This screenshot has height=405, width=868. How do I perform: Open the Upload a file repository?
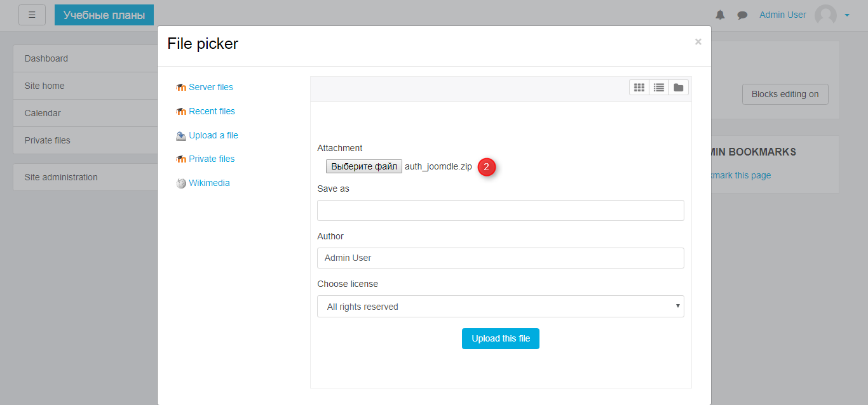point(213,135)
